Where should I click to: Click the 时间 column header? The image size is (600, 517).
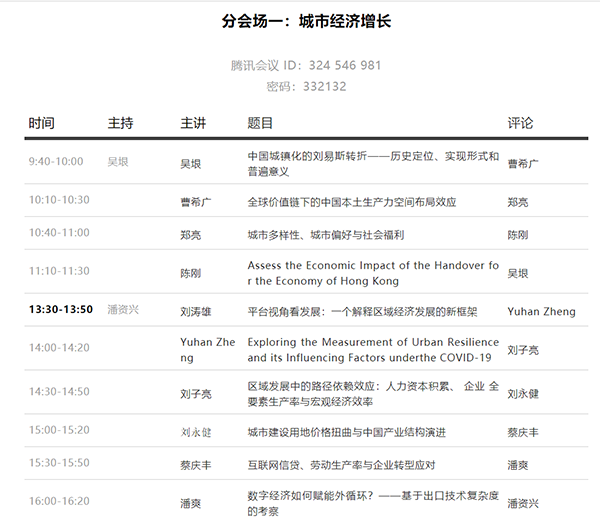pyautogui.click(x=42, y=123)
